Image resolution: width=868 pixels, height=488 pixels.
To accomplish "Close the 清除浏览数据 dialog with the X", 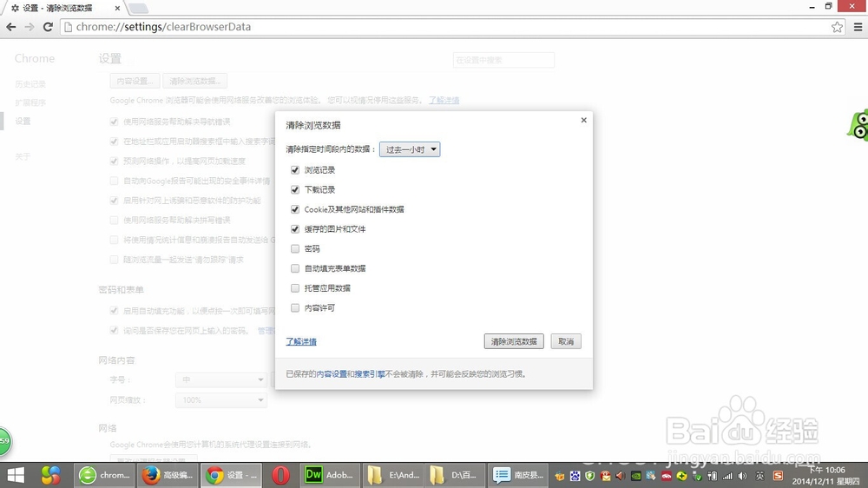I will tap(583, 120).
